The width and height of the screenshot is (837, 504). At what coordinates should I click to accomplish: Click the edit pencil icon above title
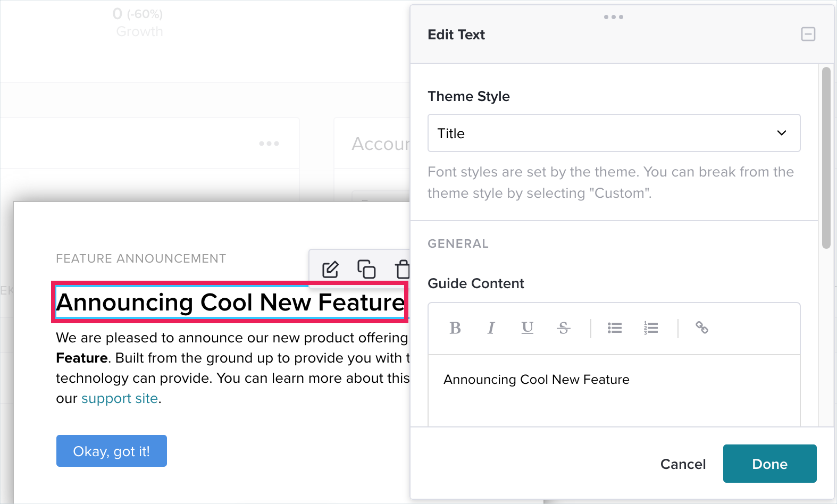tap(330, 270)
